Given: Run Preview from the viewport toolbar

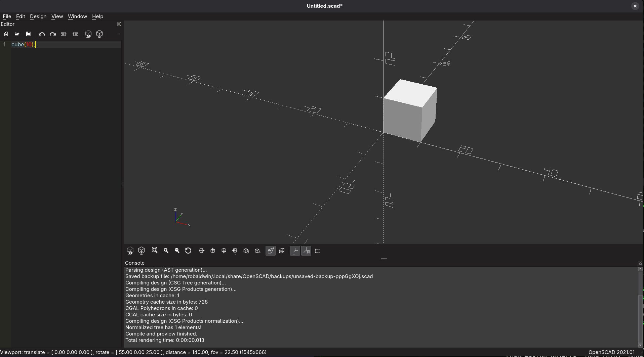Looking at the screenshot, I should tap(130, 251).
